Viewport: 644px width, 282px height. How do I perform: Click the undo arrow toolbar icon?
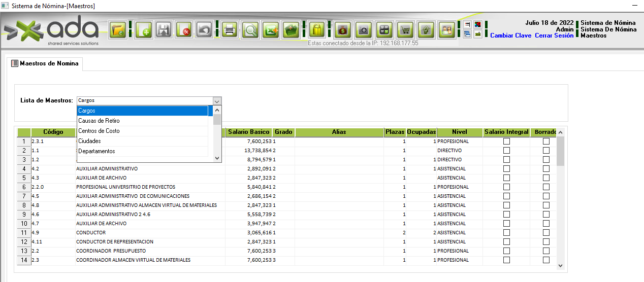pos(204,30)
